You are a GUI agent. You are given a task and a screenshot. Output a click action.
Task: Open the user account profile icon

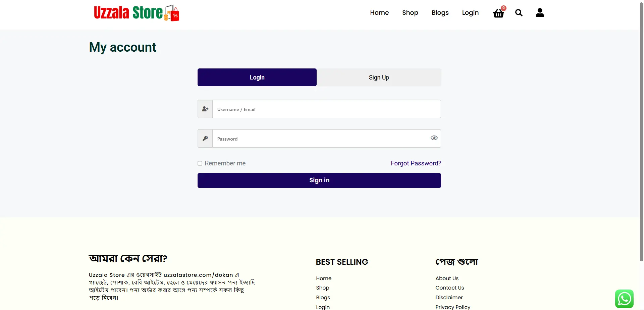click(x=540, y=13)
